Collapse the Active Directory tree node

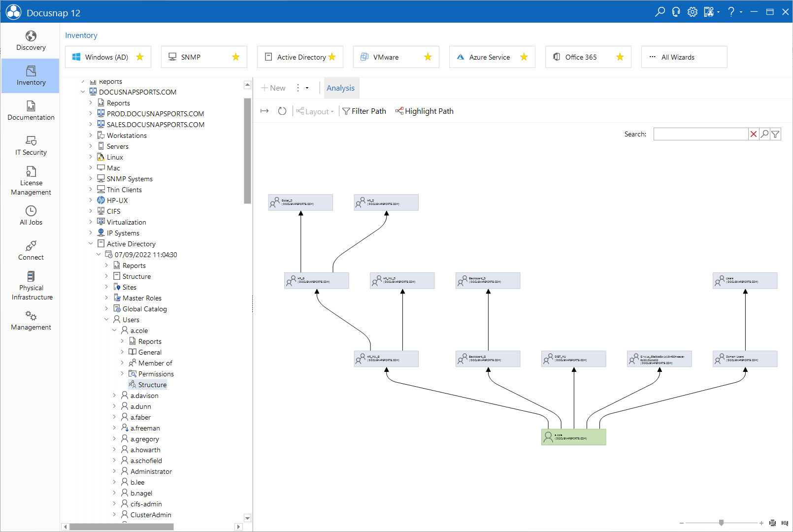click(x=91, y=243)
